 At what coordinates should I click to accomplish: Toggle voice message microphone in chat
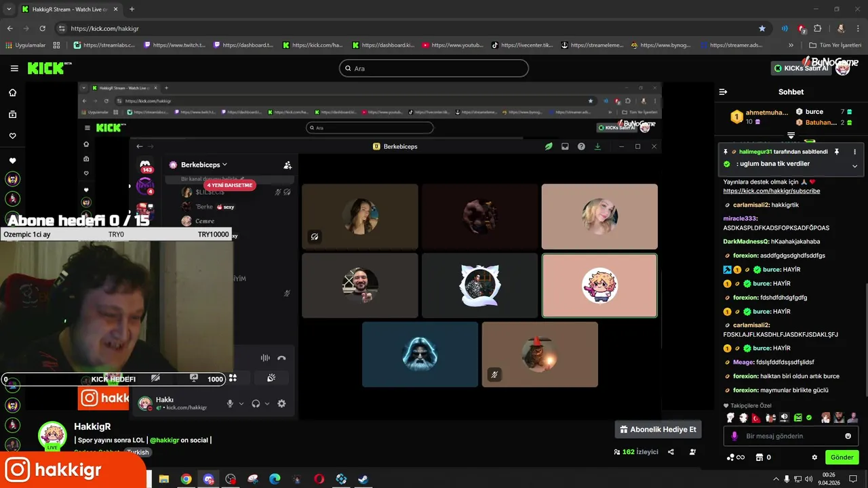[734, 436]
